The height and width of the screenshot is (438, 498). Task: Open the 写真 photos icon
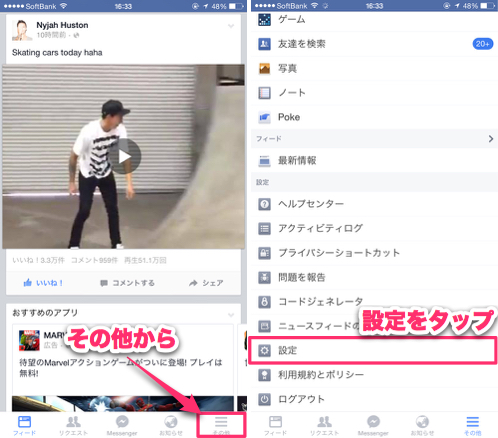[x=265, y=69]
